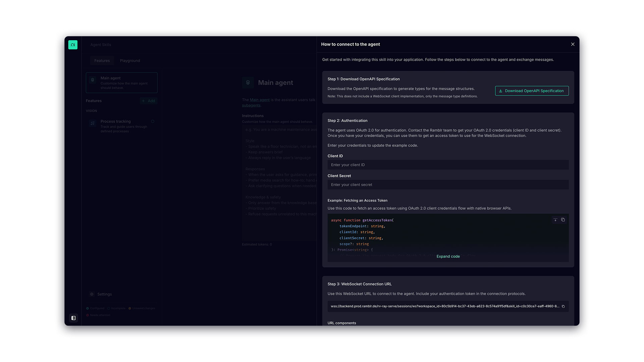
Task: Follow the subagents link
Action: [x=251, y=105]
